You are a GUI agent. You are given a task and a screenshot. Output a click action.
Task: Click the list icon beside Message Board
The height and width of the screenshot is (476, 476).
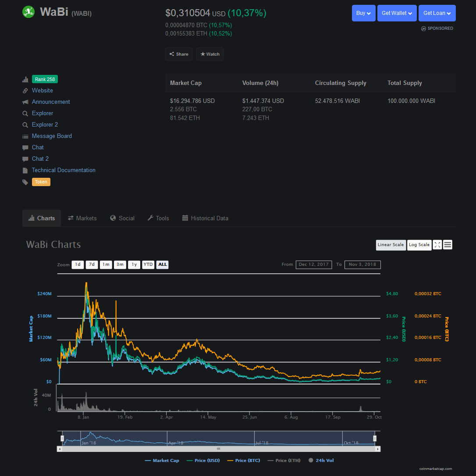point(25,137)
